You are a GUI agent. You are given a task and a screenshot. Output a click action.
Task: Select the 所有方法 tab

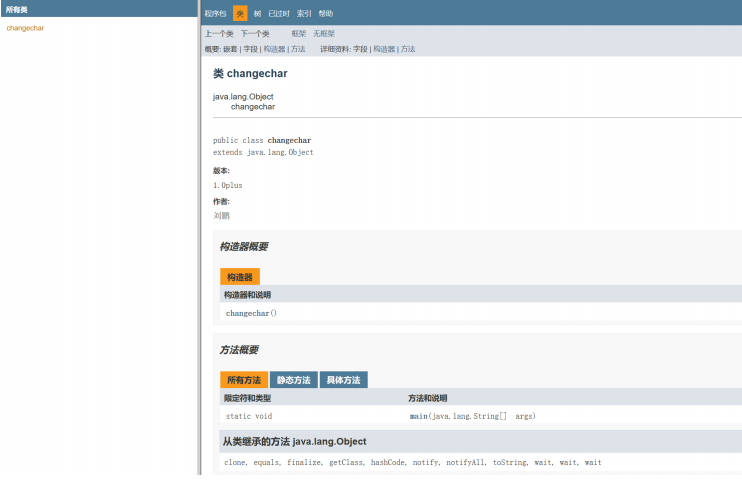click(244, 380)
